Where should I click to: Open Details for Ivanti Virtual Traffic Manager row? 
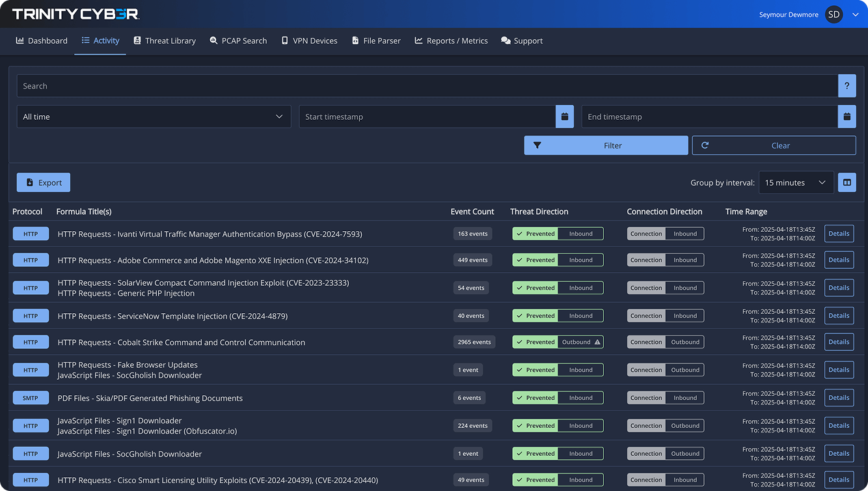pyautogui.click(x=839, y=234)
